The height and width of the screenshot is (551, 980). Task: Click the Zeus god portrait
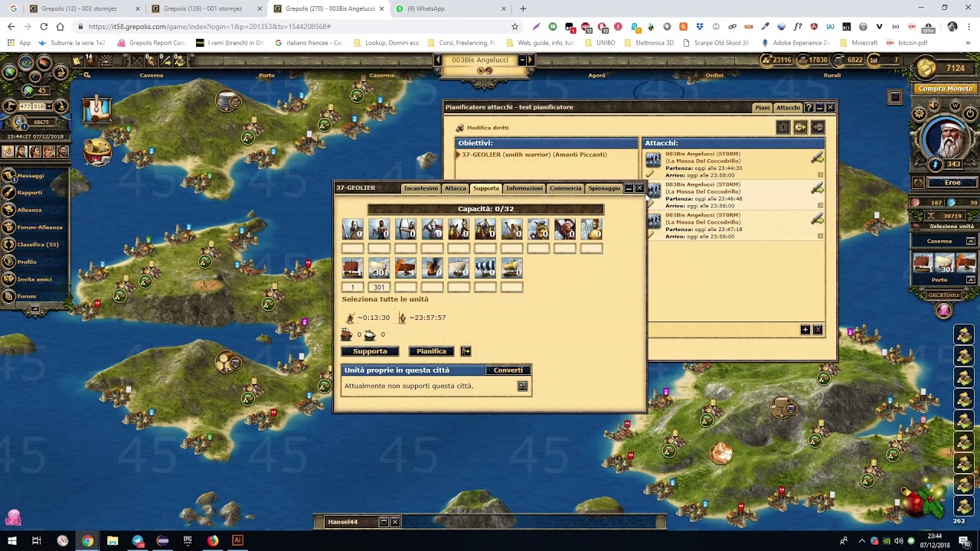[x=944, y=140]
